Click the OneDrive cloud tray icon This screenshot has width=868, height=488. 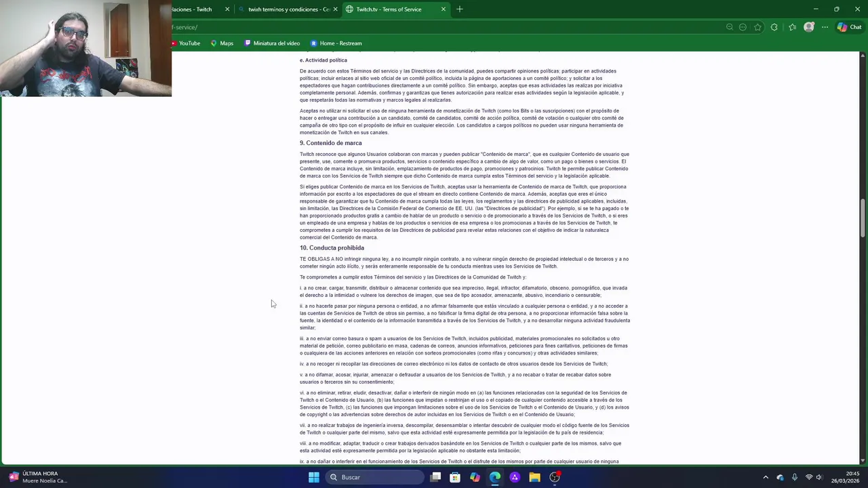780,477
